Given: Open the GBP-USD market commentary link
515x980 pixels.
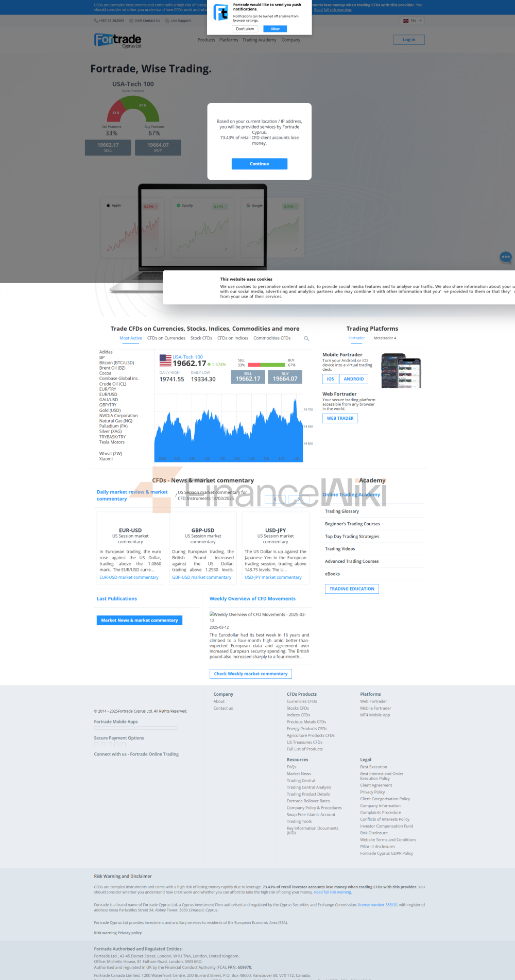Looking at the screenshot, I should coord(202,577).
